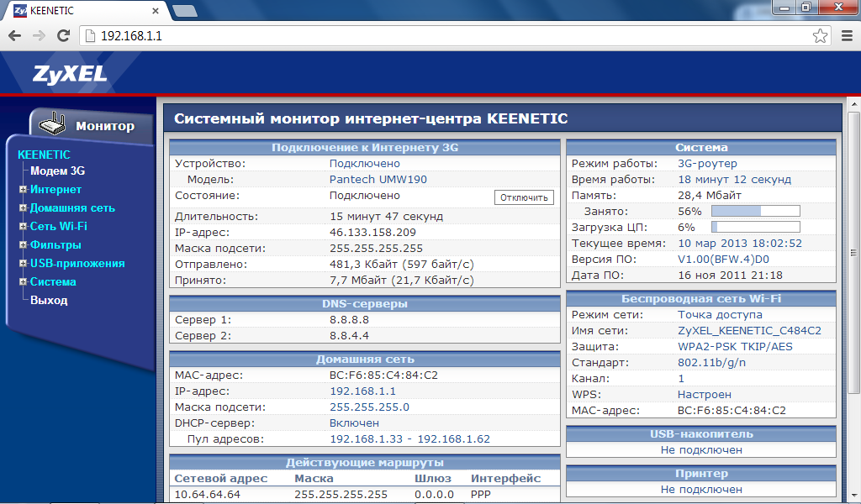Click the CPU load 6% progress bar
This screenshot has width=861, height=504.
[x=756, y=227]
